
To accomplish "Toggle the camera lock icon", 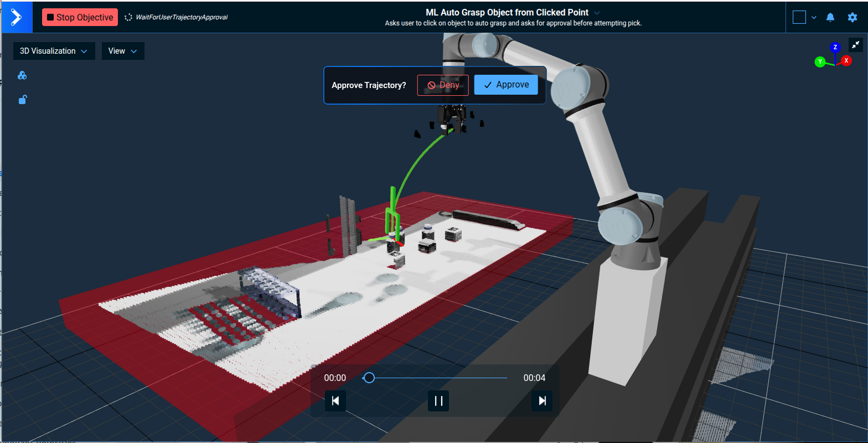I will tap(23, 100).
